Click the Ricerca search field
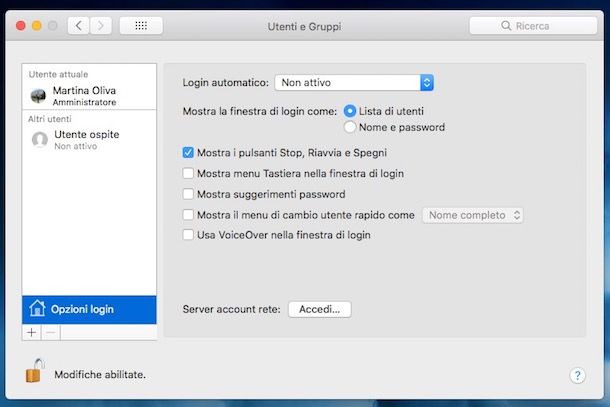The image size is (610, 407). point(533,26)
